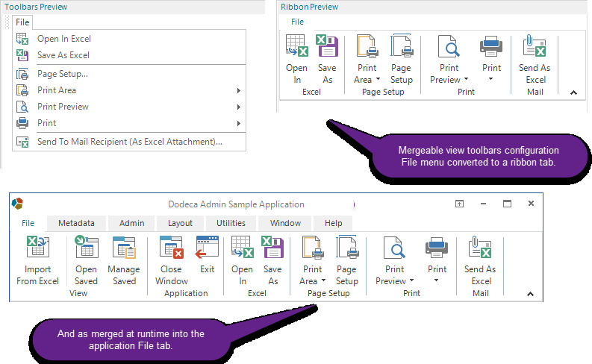The width and height of the screenshot is (592, 364).
Task: Collapse the Ribbon Preview ribbon chevron
Action: [573, 92]
